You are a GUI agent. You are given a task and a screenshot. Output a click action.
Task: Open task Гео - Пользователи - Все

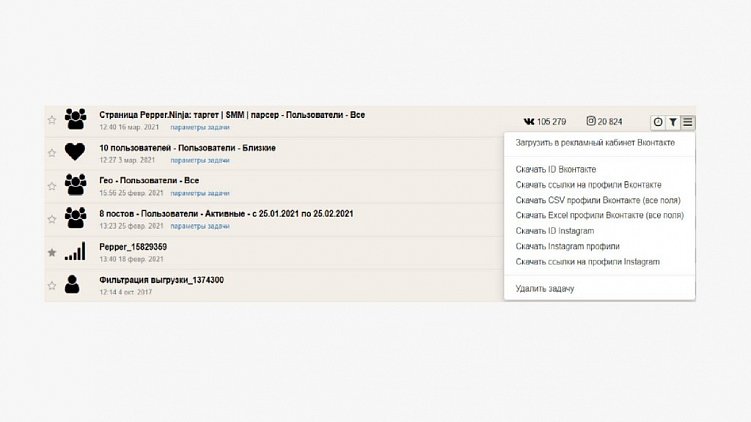tap(149, 181)
